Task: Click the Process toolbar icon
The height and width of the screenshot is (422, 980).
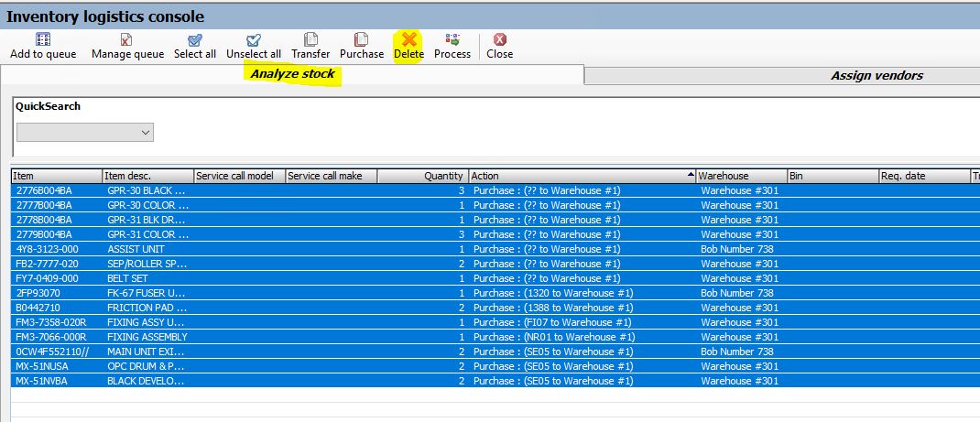Action: click(x=452, y=40)
